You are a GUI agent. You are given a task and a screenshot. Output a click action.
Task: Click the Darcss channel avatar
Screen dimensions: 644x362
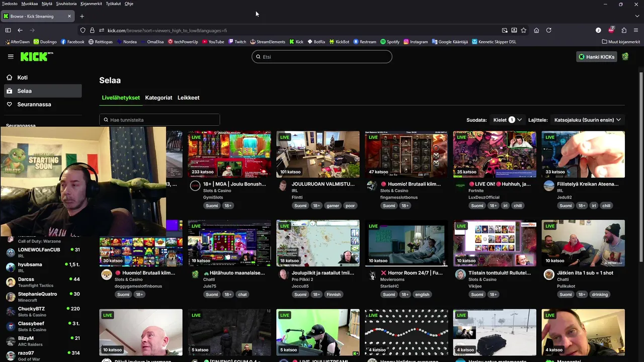pyautogui.click(x=11, y=282)
